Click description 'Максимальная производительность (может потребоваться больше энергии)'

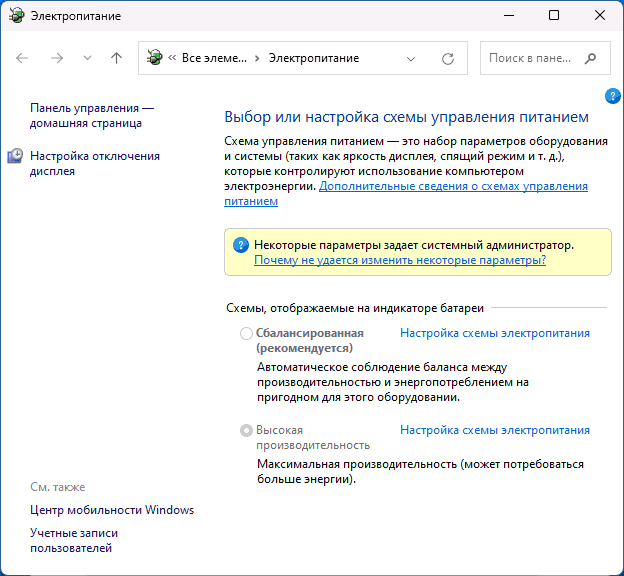[x=420, y=471]
